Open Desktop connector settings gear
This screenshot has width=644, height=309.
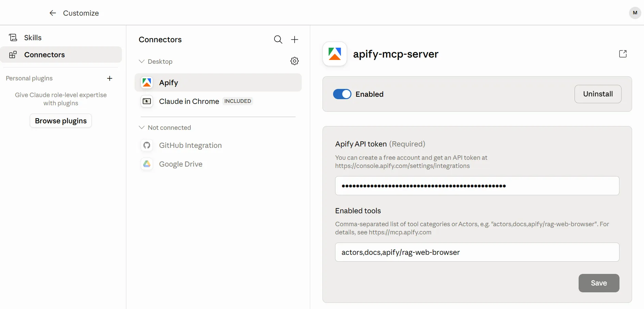tap(295, 61)
